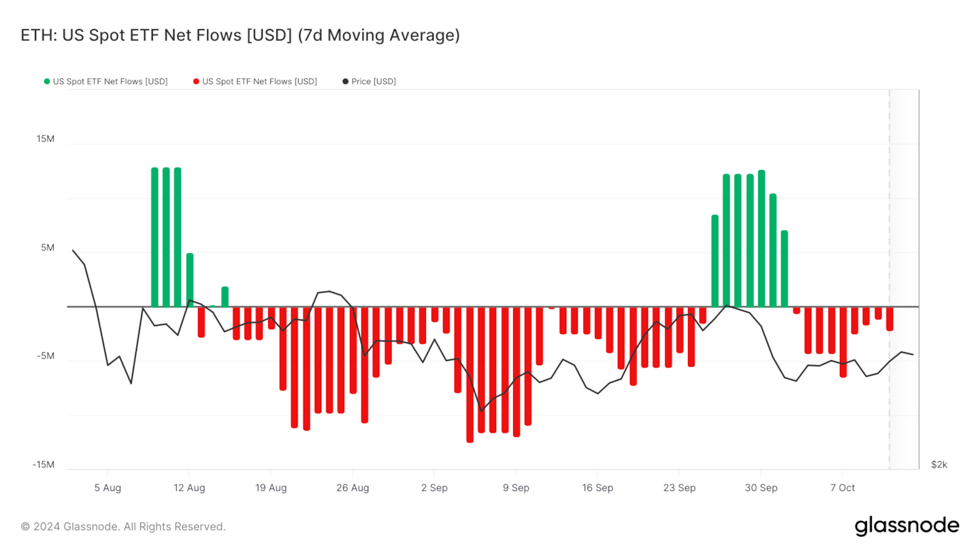Click the 5 Aug date label

[108, 488]
